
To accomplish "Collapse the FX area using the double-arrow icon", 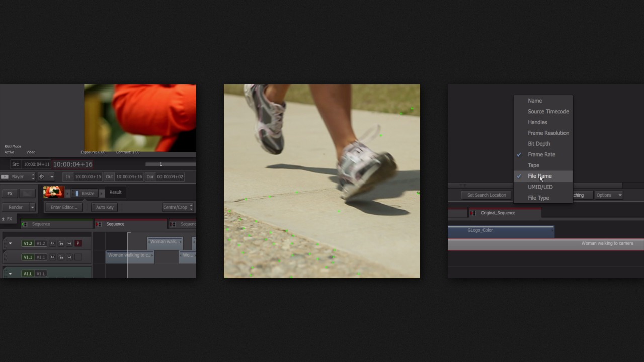I will click(x=4, y=219).
